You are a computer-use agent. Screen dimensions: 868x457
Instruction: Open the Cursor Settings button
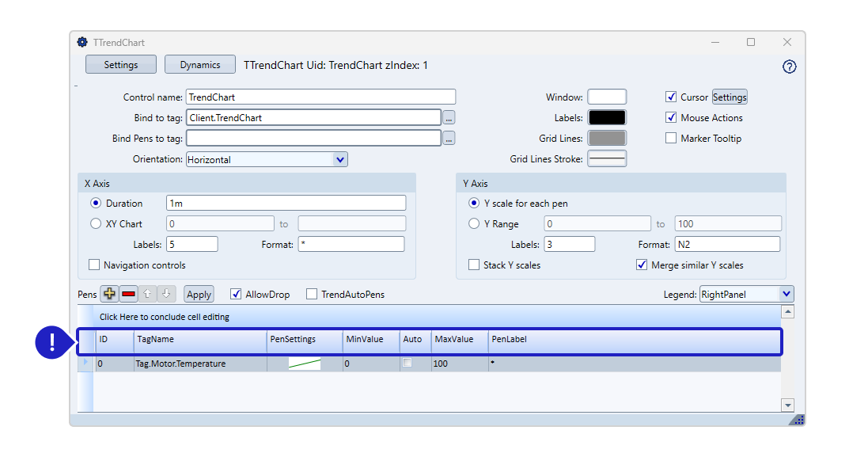729,97
